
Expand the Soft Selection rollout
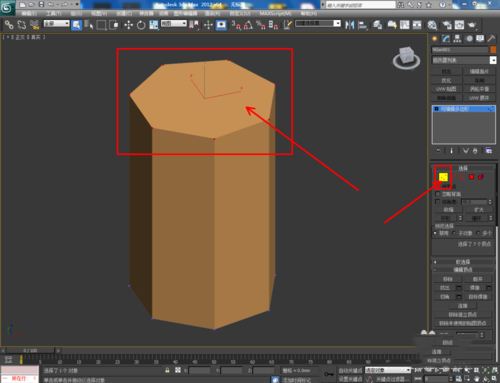[463, 262]
